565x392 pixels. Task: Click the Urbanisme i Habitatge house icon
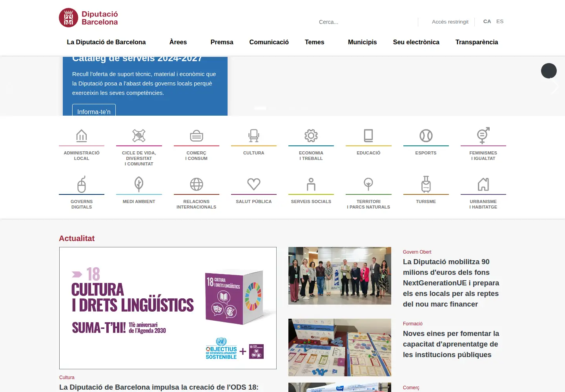point(483,184)
